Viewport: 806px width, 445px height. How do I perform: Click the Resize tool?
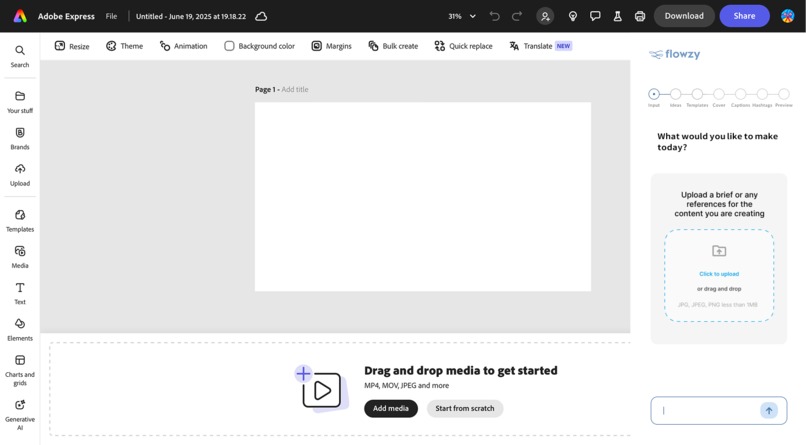72,46
